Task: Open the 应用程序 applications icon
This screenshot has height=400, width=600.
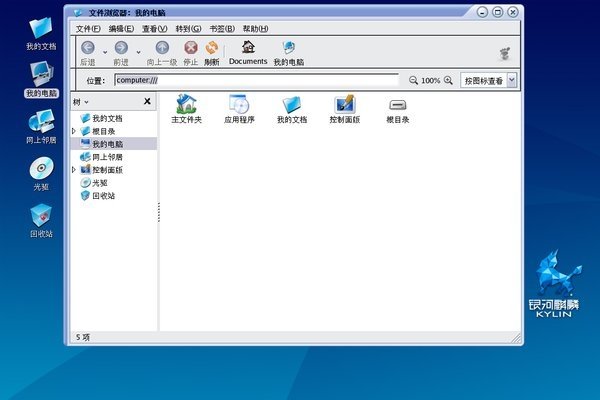Action: [x=239, y=108]
